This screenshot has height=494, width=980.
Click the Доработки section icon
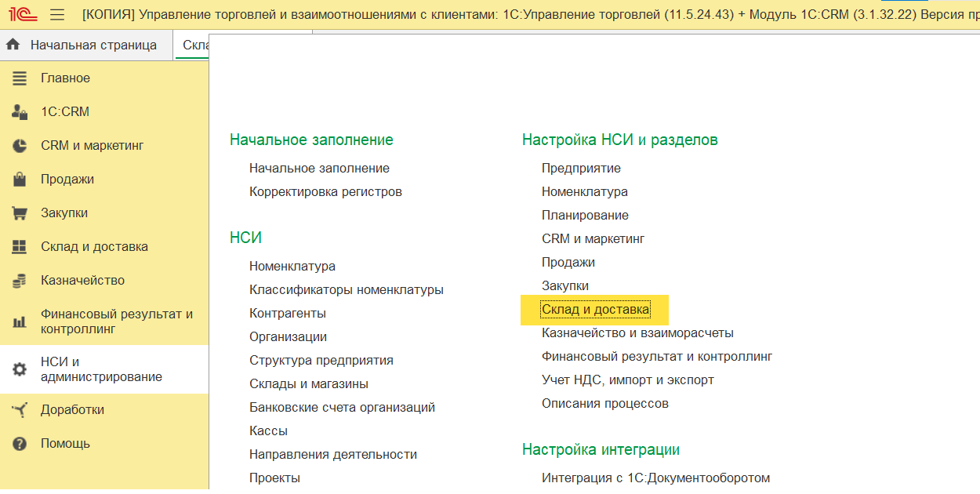pyautogui.click(x=20, y=410)
